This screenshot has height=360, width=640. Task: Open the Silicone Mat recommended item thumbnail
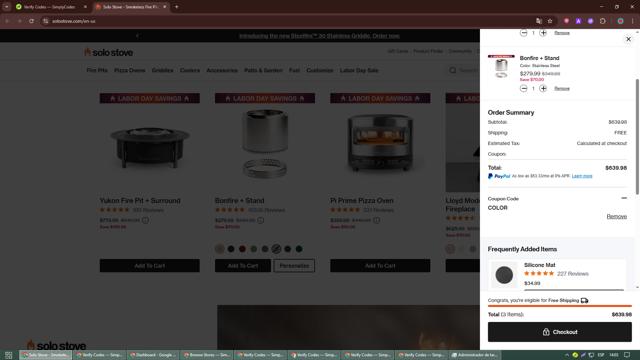pyautogui.click(x=504, y=275)
